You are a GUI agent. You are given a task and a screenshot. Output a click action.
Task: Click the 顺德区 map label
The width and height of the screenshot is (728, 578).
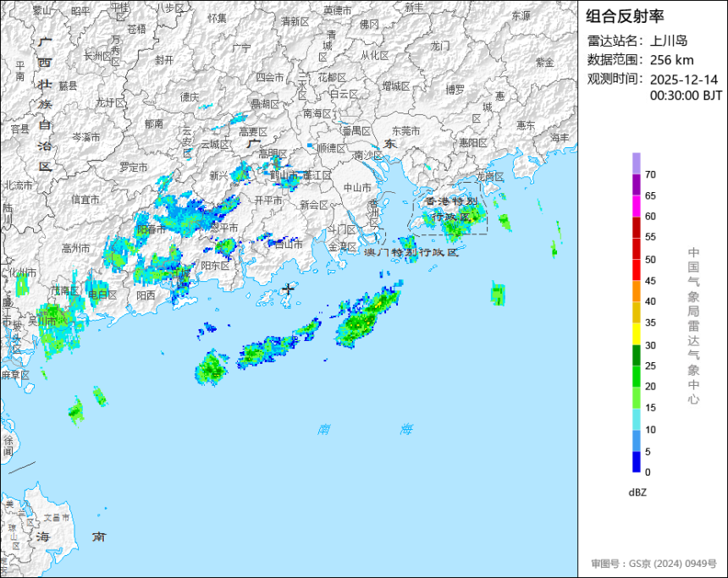[x=332, y=148]
